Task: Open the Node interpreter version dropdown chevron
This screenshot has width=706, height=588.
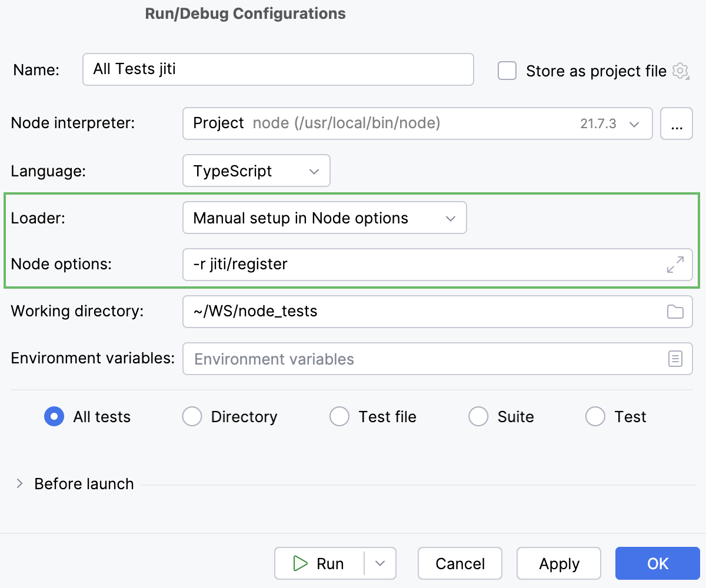Action: click(634, 124)
